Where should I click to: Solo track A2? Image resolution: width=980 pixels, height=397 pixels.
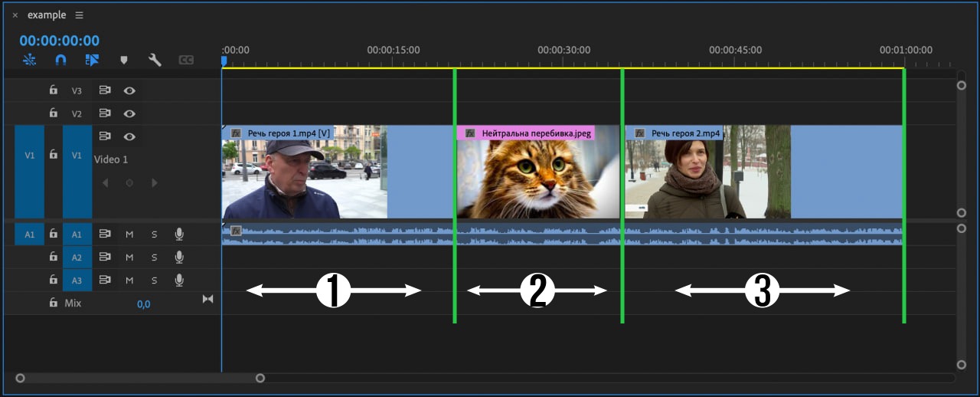154,257
